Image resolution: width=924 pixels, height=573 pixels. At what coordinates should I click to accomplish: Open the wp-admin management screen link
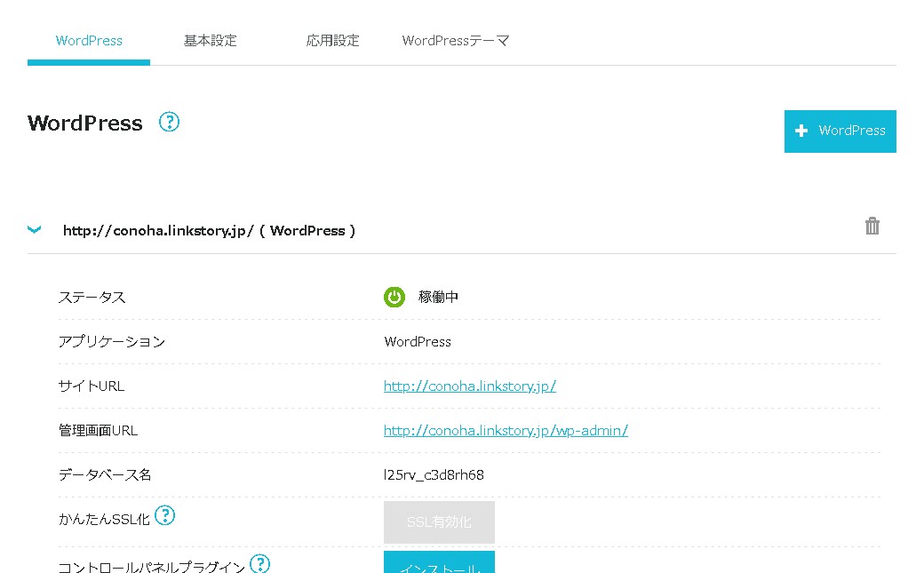click(x=505, y=430)
